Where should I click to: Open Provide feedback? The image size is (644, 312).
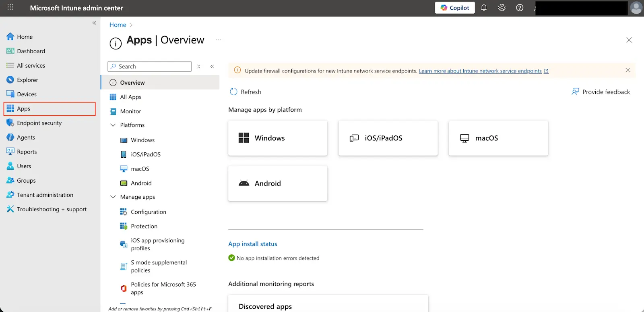pos(601,92)
